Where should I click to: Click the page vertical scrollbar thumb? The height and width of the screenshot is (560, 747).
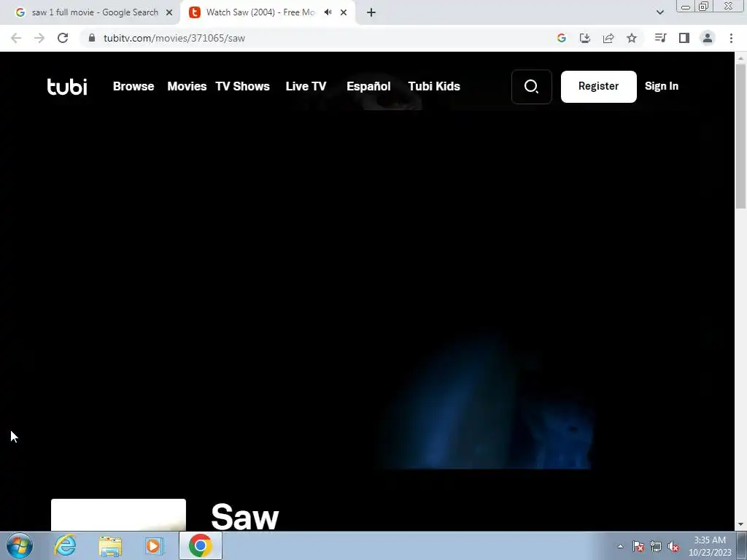pos(741,136)
